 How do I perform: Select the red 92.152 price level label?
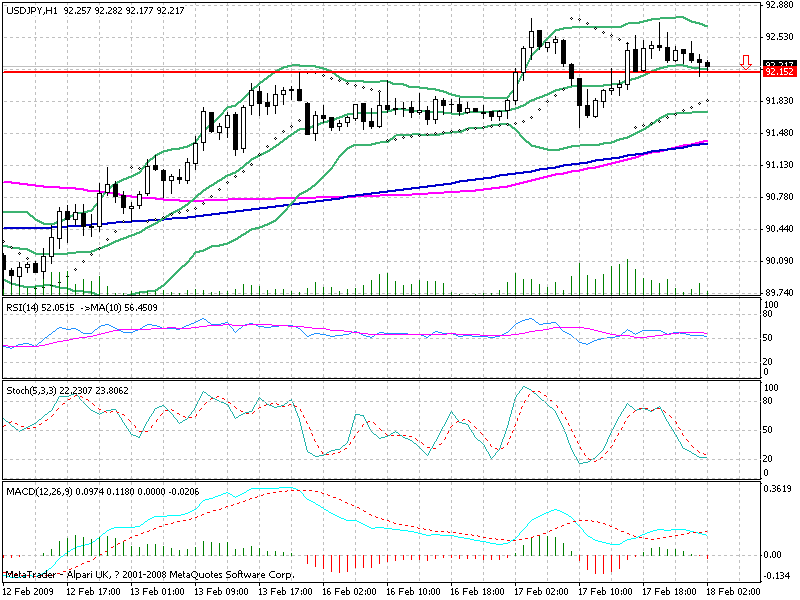coord(779,72)
